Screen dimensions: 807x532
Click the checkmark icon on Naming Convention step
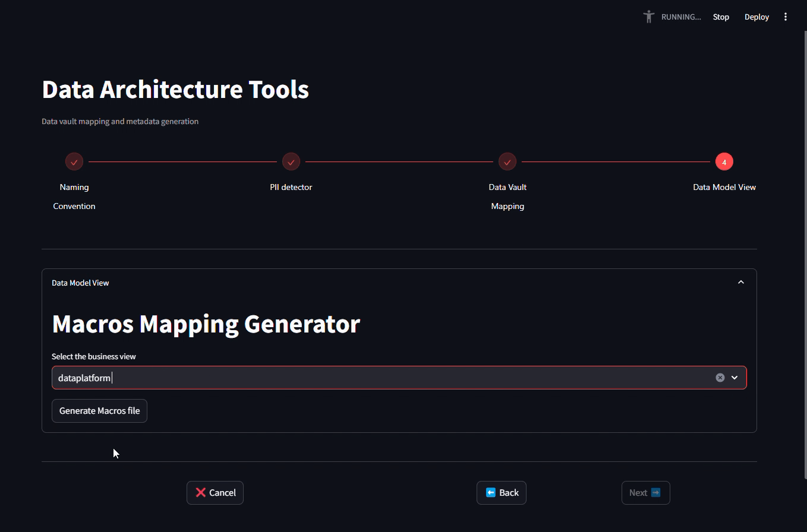(x=74, y=161)
